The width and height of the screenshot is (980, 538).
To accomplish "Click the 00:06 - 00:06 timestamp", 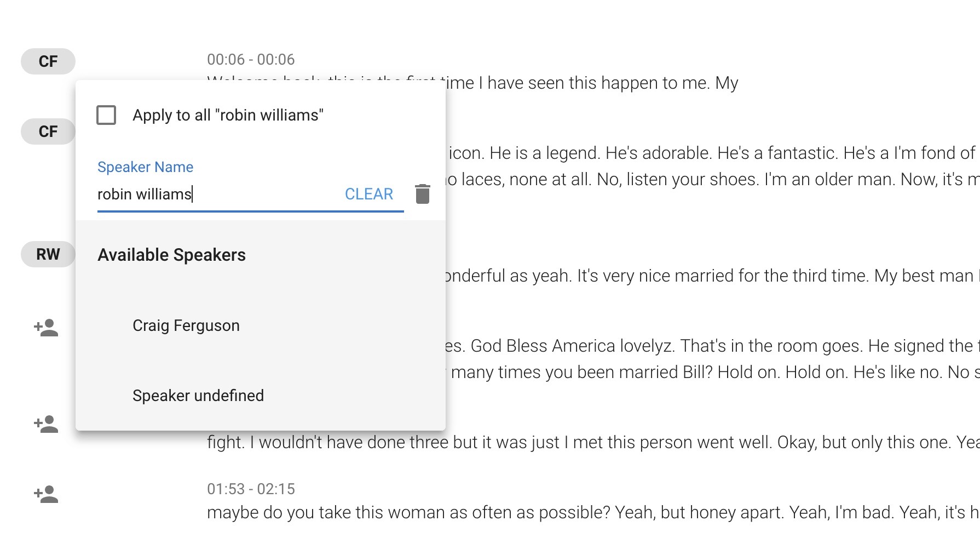I will click(251, 59).
